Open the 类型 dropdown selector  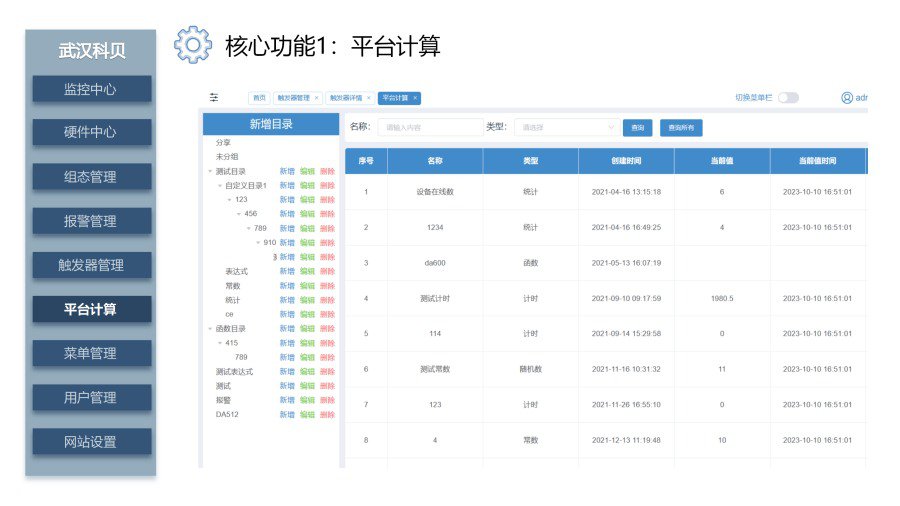click(x=565, y=127)
